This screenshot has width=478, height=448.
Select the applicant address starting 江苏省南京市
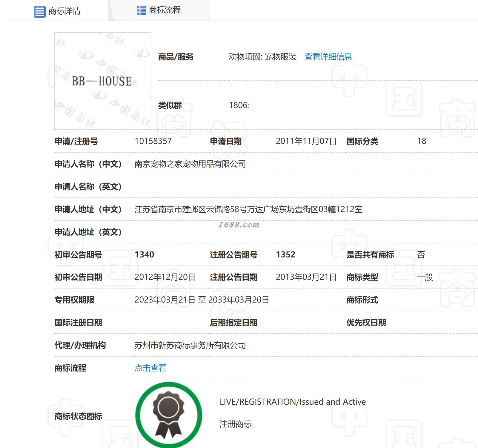pos(248,209)
